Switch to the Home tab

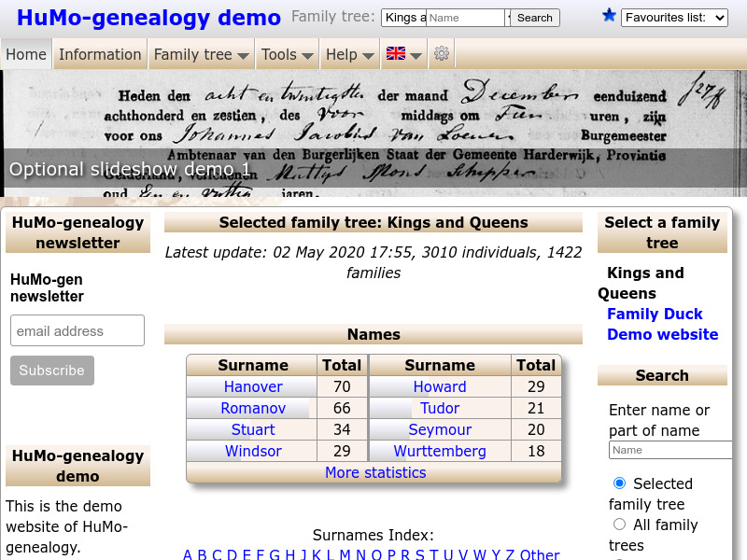(x=26, y=54)
